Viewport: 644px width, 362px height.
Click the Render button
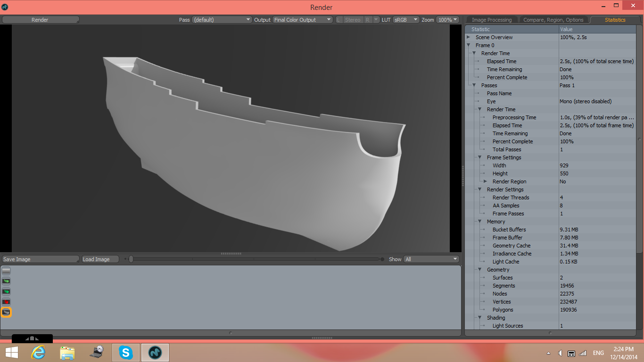tap(41, 20)
